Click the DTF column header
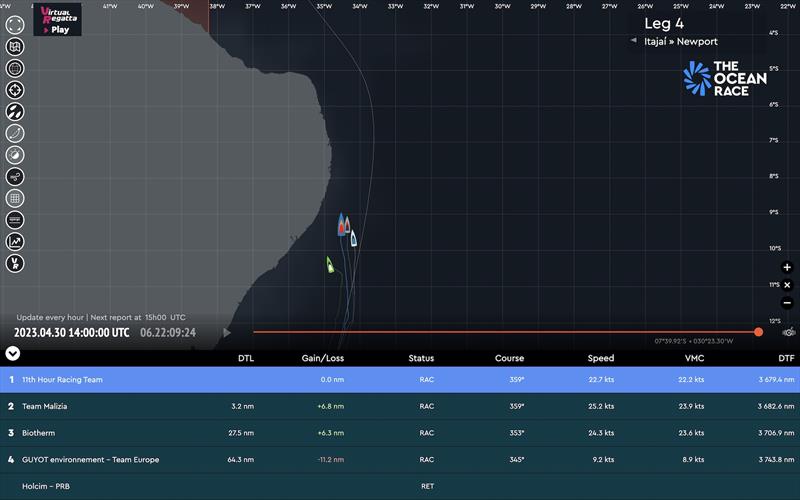 [786, 358]
